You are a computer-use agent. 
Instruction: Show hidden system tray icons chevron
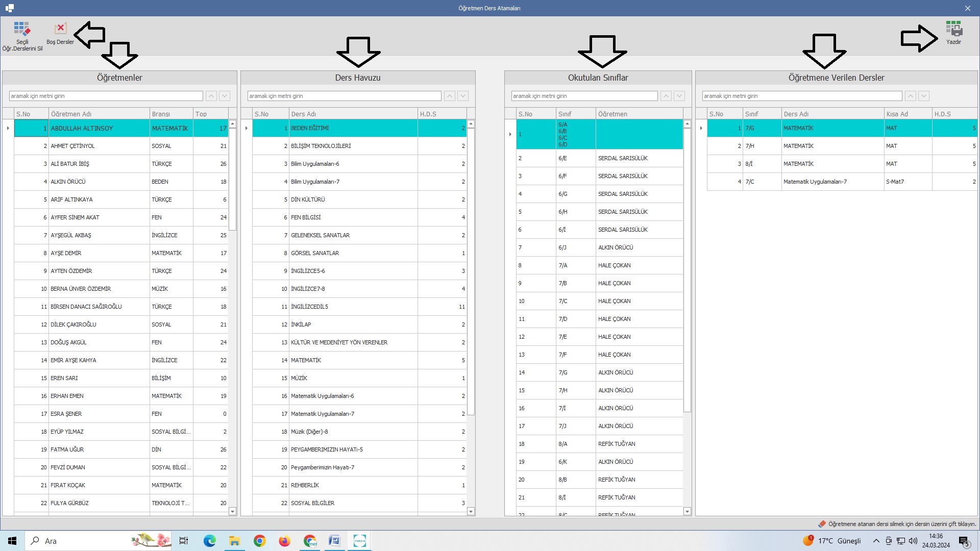876,541
